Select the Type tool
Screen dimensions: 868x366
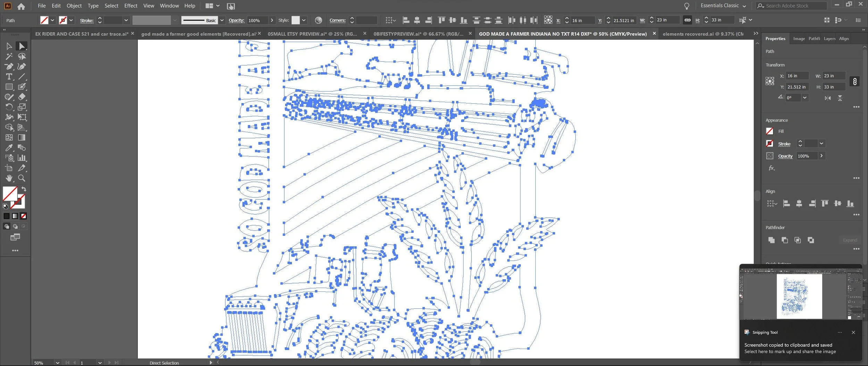click(x=9, y=77)
